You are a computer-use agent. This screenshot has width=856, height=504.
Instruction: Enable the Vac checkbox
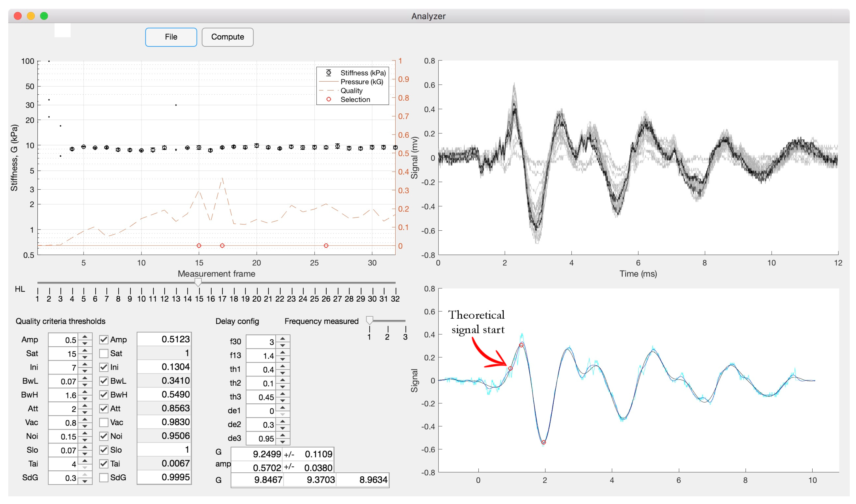click(104, 422)
